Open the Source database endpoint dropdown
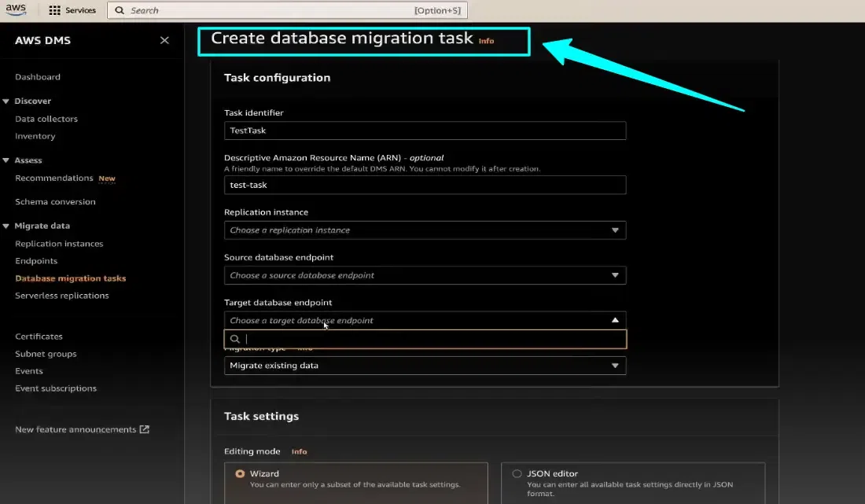The width and height of the screenshot is (865, 504). tap(425, 276)
